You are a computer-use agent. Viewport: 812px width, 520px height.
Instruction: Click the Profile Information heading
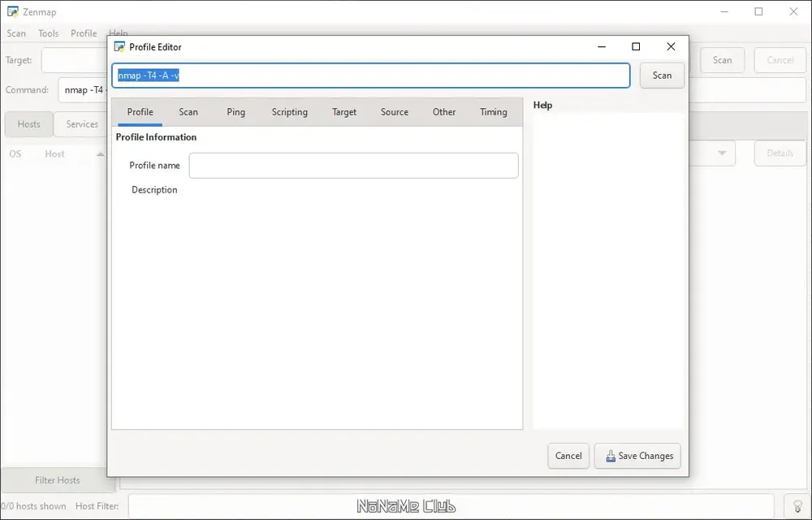156,137
